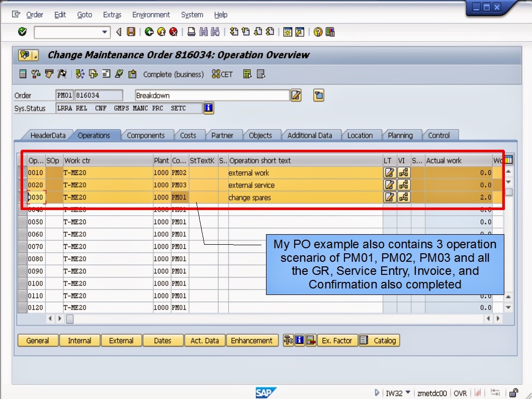Switch to the HeaderData tab
Screen dimensions: 532x399
pos(48,135)
